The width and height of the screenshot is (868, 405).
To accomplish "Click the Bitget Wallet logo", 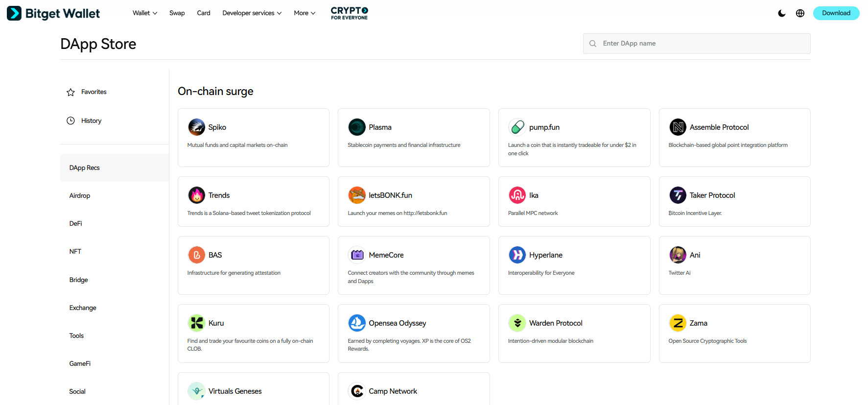I will (53, 13).
